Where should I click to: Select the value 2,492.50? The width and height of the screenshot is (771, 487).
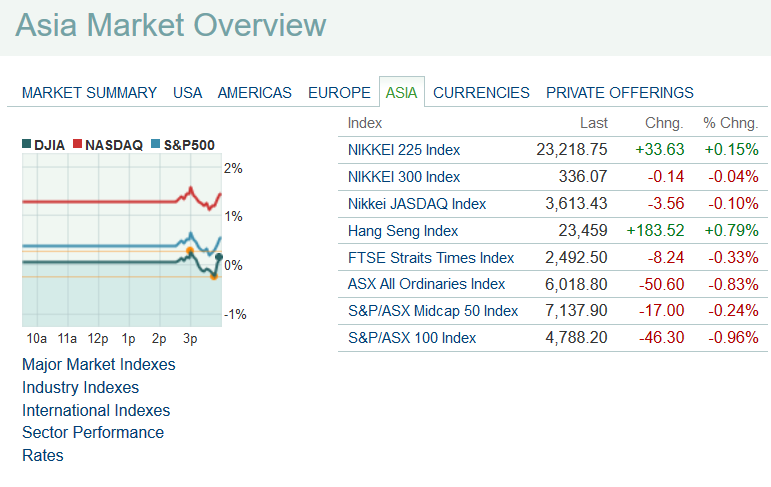[x=576, y=258]
